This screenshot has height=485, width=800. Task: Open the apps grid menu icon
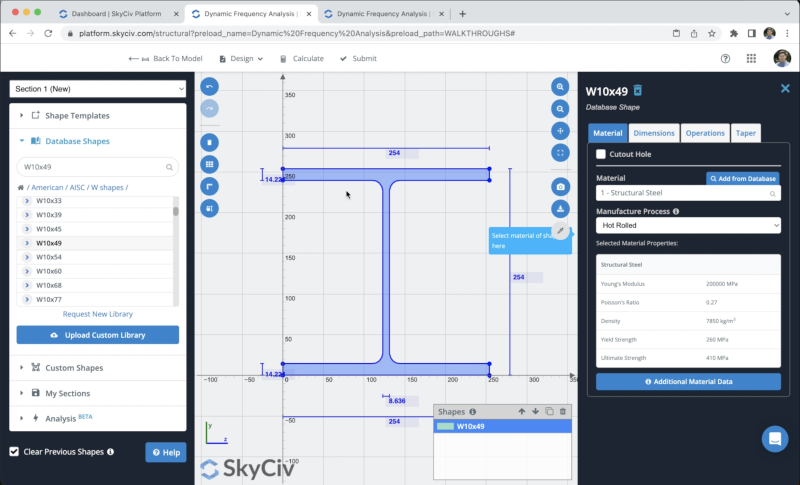pyautogui.click(x=751, y=59)
